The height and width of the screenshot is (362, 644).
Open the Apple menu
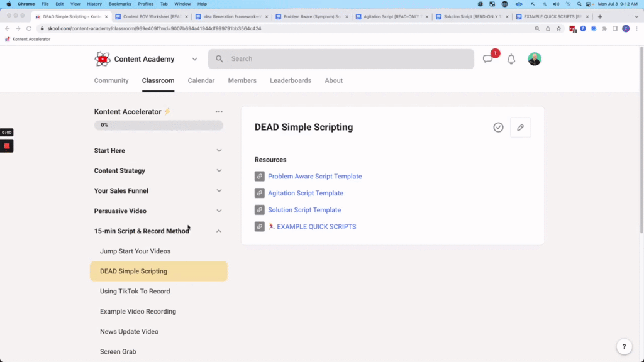click(x=9, y=4)
